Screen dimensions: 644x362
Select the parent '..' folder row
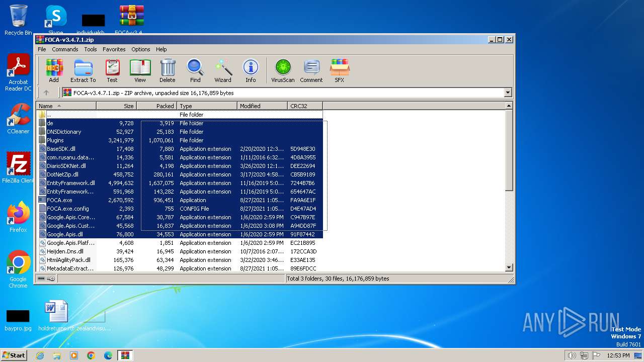point(180,115)
